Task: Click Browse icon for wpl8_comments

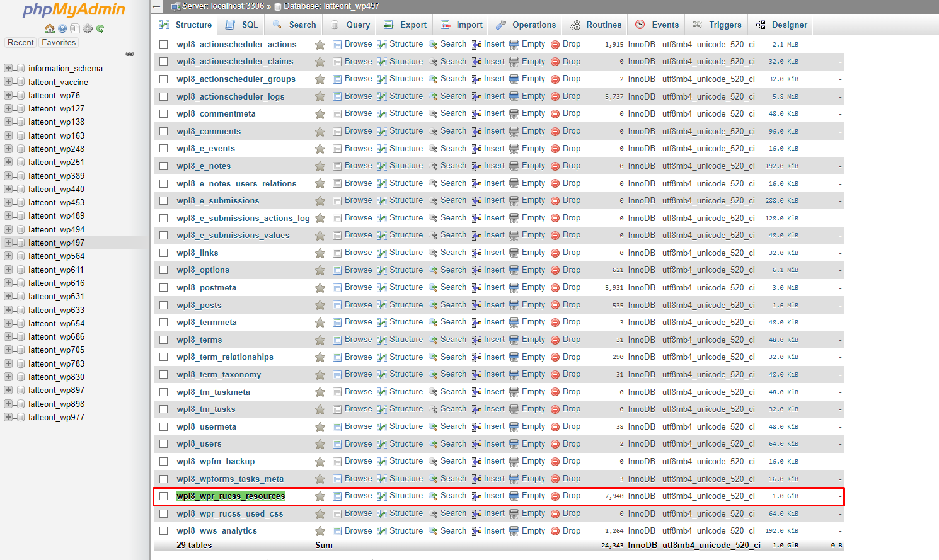Action: 337,131
